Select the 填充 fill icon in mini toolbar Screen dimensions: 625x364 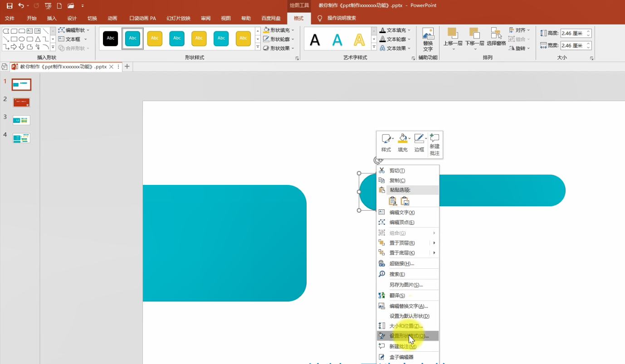pyautogui.click(x=403, y=143)
